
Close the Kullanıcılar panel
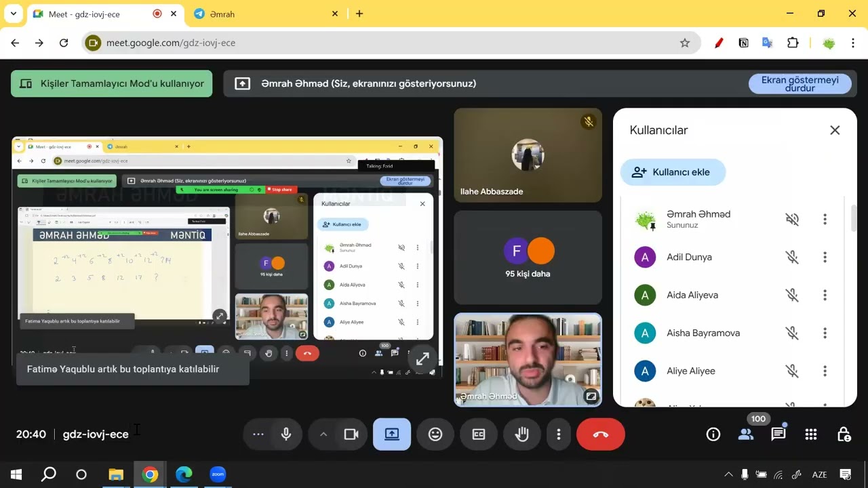pyautogui.click(x=835, y=130)
